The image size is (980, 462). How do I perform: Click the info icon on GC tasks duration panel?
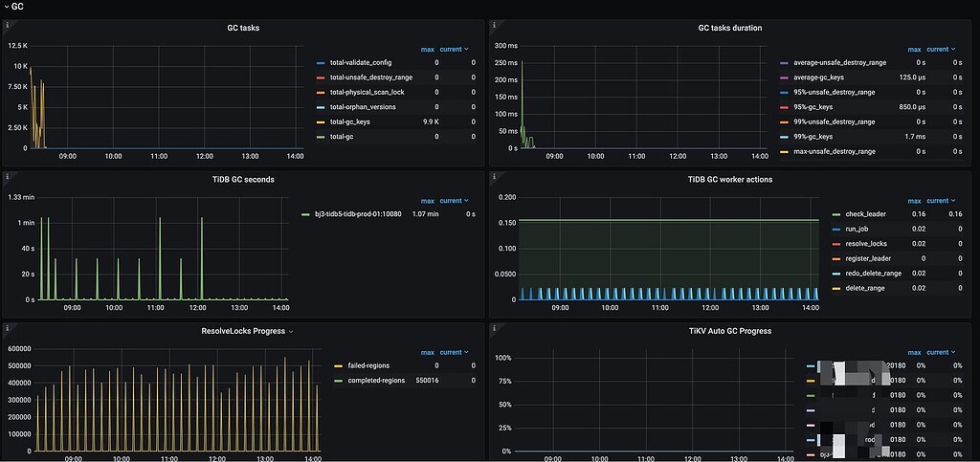(x=495, y=25)
